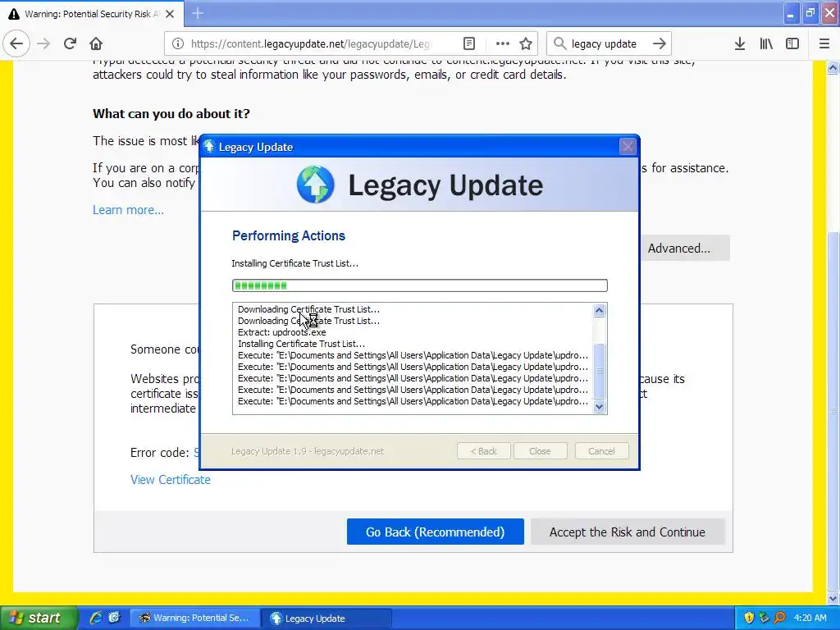The height and width of the screenshot is (630, 840).
Task: Toggle reader view icon
Action: tap(469, 43)
